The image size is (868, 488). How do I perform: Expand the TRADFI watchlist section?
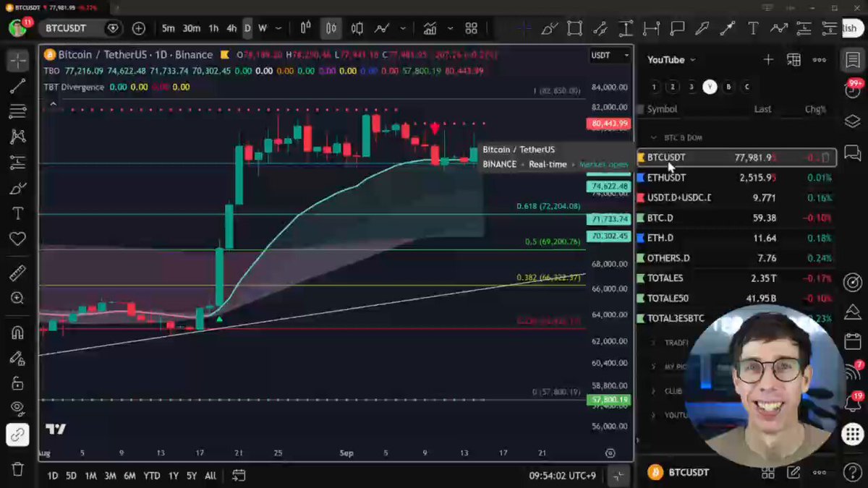tap(654, 343)
